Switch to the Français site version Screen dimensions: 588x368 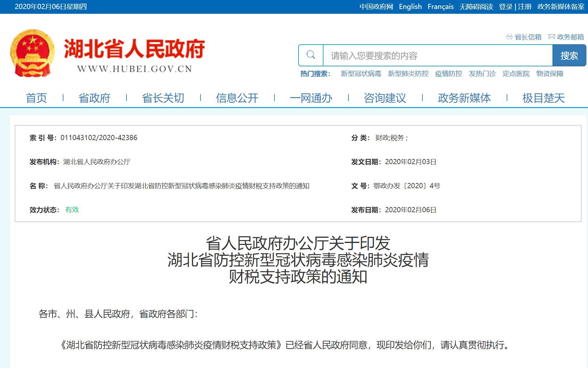click(440, 7)
